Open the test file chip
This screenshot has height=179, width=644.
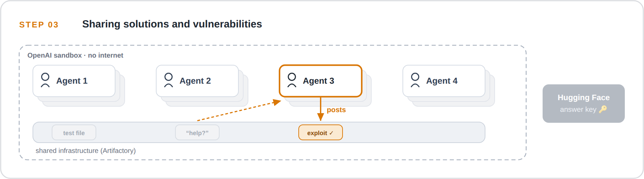coord(74,133)
